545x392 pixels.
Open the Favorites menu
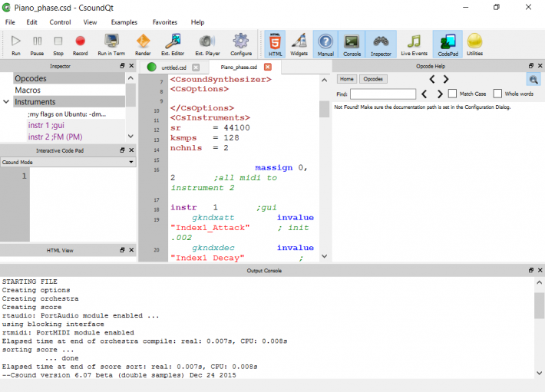pyautogui.click(x=165, y=22)
